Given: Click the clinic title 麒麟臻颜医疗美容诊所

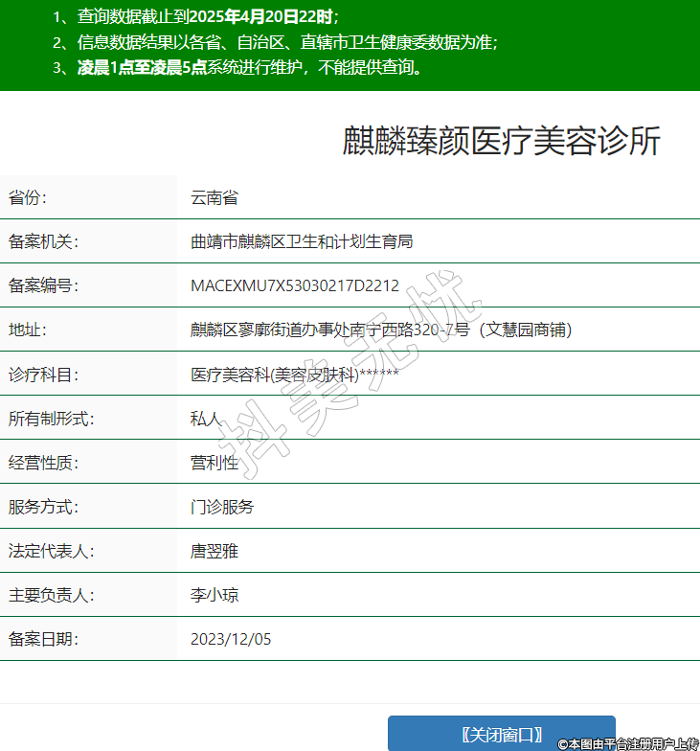Looking at the screenshot, I should click(501, 141).
